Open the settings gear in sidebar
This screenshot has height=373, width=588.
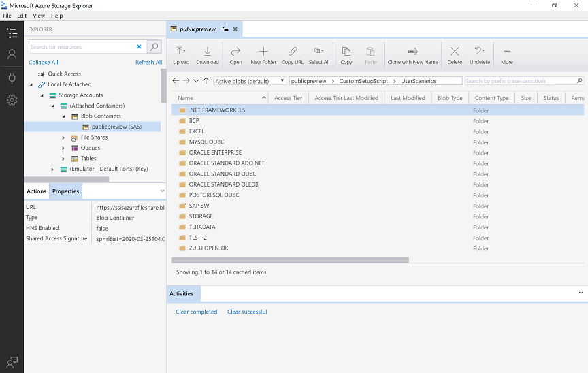tap(12, 100)
